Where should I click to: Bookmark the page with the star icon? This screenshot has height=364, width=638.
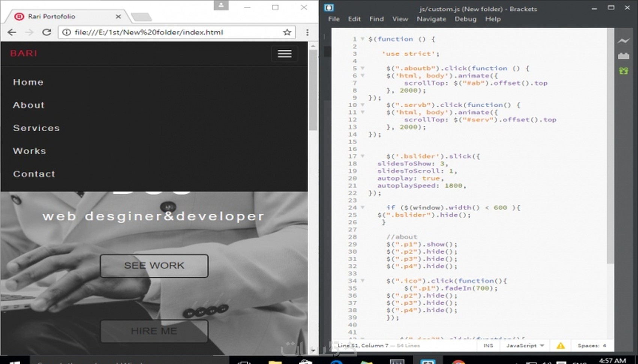(x=287, y=32)
